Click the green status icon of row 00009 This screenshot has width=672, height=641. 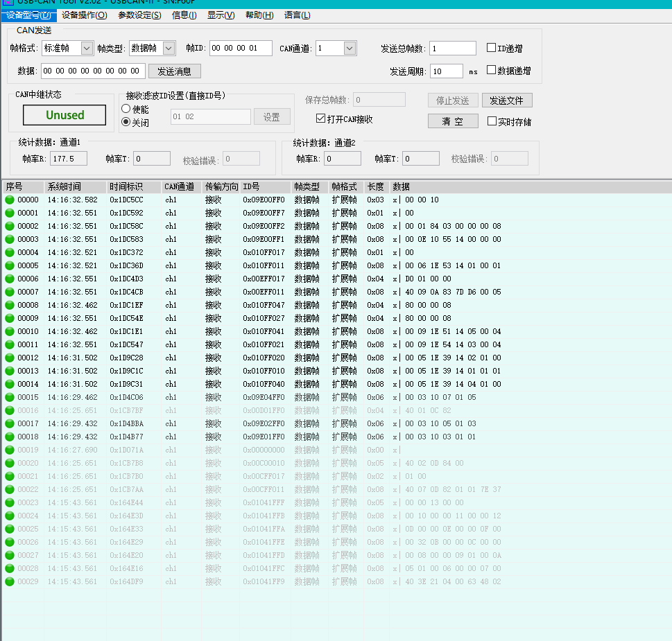click(10, 318)
